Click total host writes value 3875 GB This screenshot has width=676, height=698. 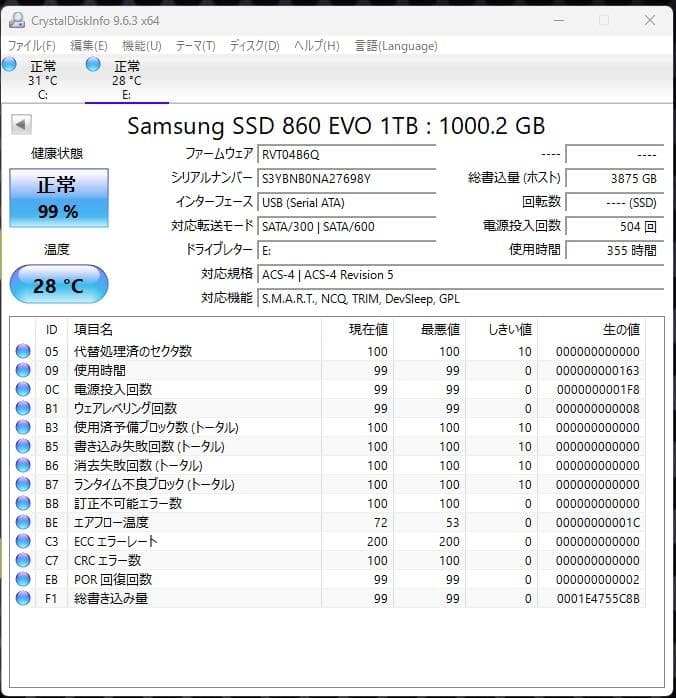(615, 179)
